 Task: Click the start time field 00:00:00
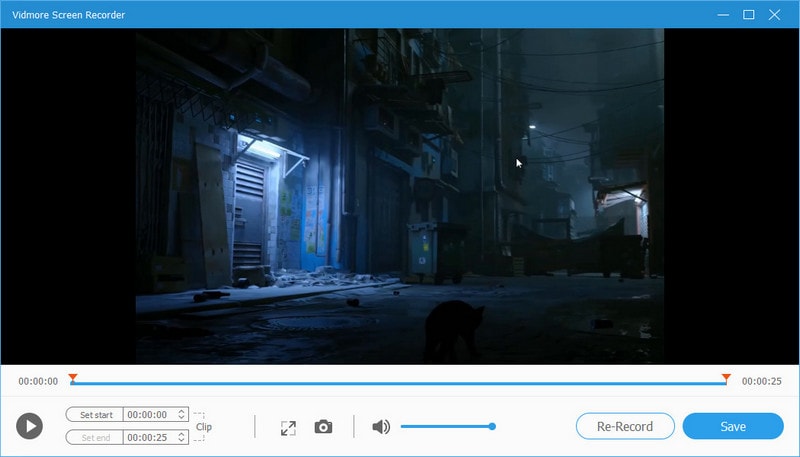(149, 415)
